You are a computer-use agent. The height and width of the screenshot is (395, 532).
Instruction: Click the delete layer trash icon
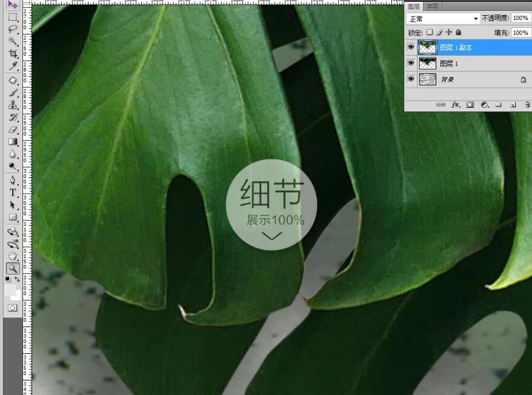click(527, 105)
